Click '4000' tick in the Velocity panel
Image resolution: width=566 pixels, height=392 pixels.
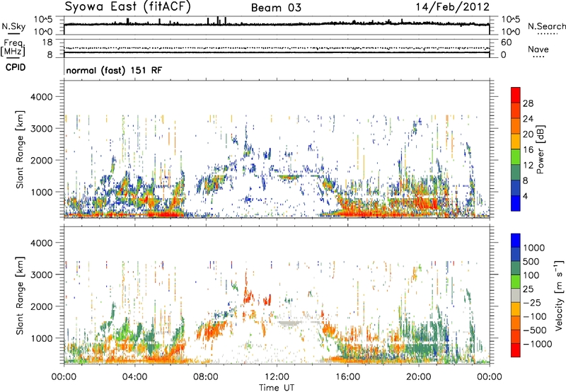(x=42, y=243)
